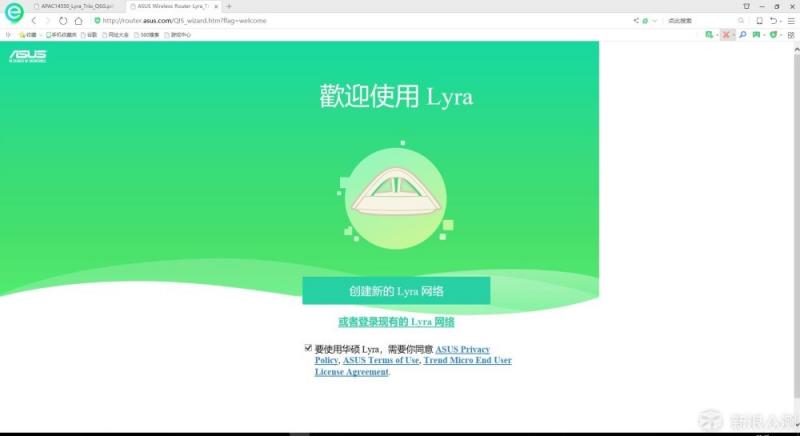Viewport: 800px width, 436px height.
Task: Click the 创建新的 Lyra 网络 button
Action: coord(396,291)
